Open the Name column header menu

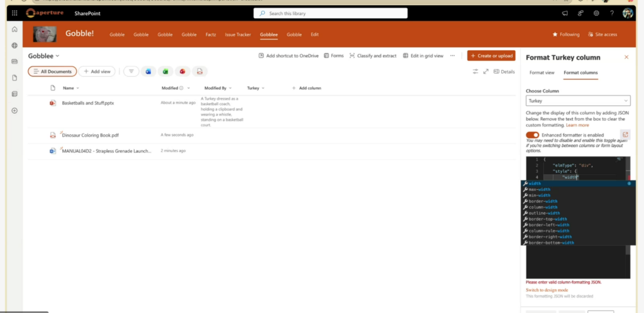click(x=70, y=88)
